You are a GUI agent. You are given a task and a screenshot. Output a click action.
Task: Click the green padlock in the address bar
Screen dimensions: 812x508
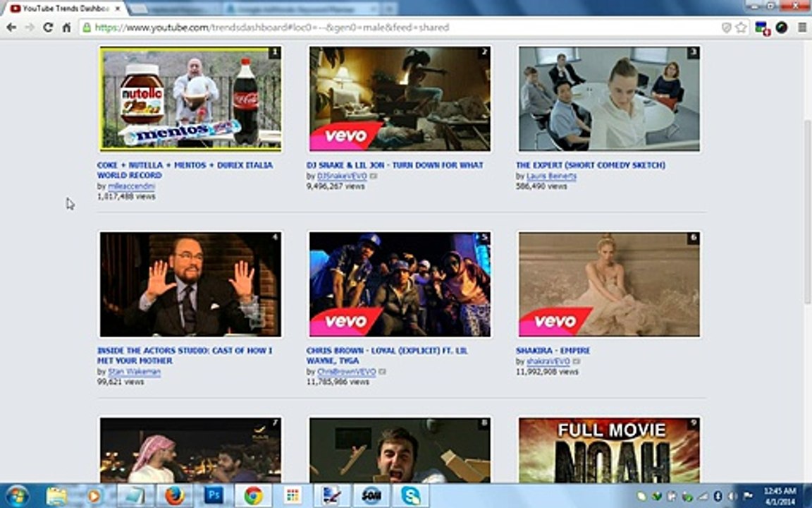(x=87, y=28)
